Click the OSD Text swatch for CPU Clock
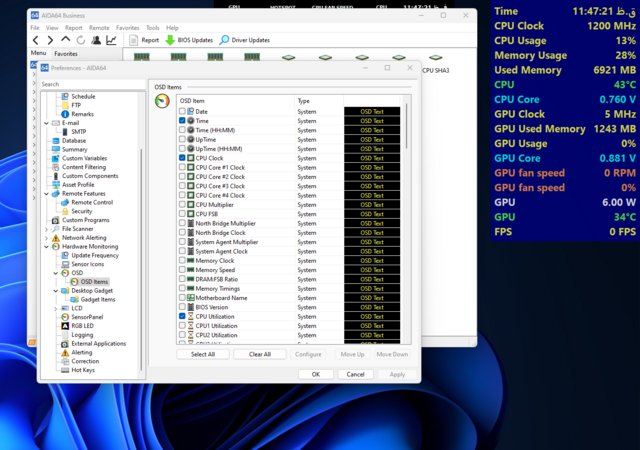640x450 pixels. tap(372, 158)
